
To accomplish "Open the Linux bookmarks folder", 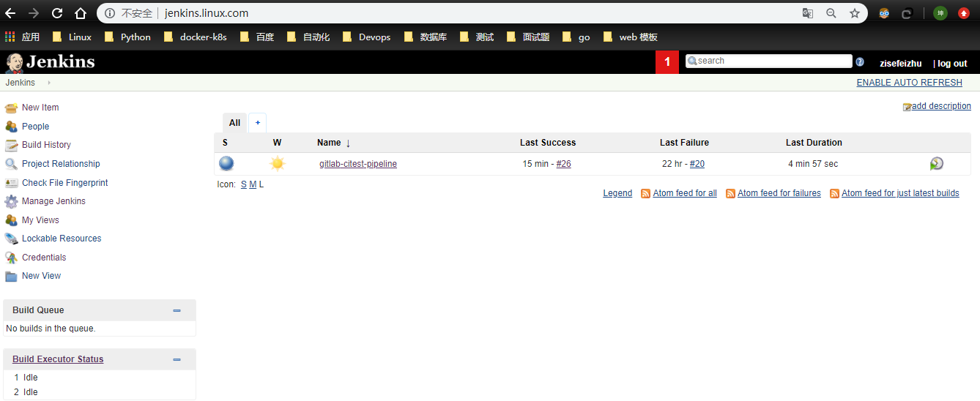I will (x=72, y=37).
